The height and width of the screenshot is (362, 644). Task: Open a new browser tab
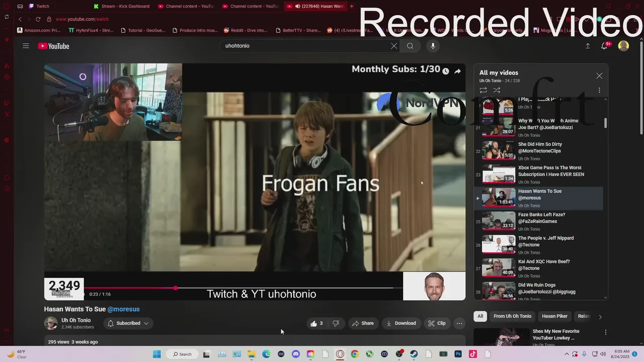(x=352, y=6)
